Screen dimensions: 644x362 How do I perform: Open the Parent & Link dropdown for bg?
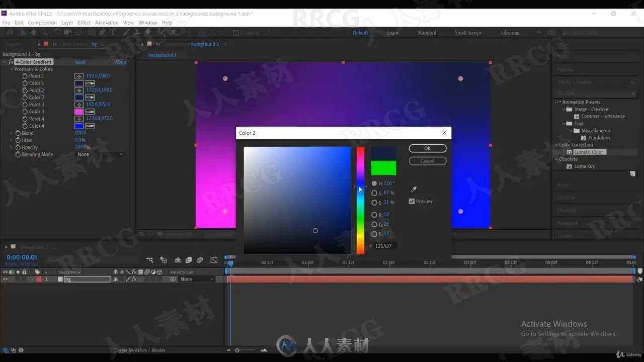(196, 279)
